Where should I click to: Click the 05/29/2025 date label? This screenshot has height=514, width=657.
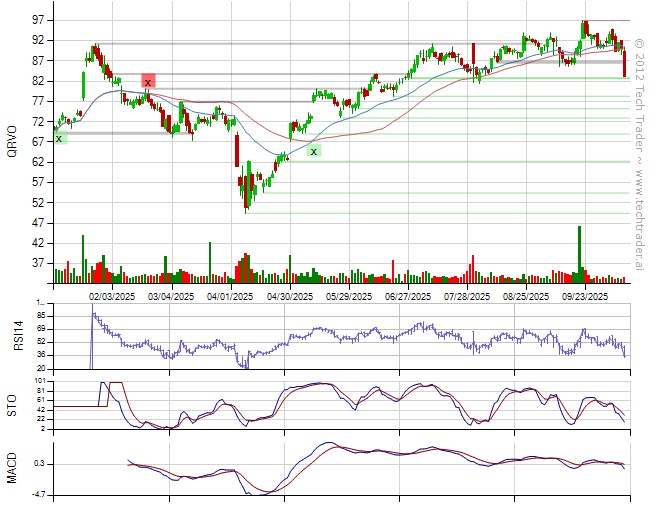[x=348, y=296]
